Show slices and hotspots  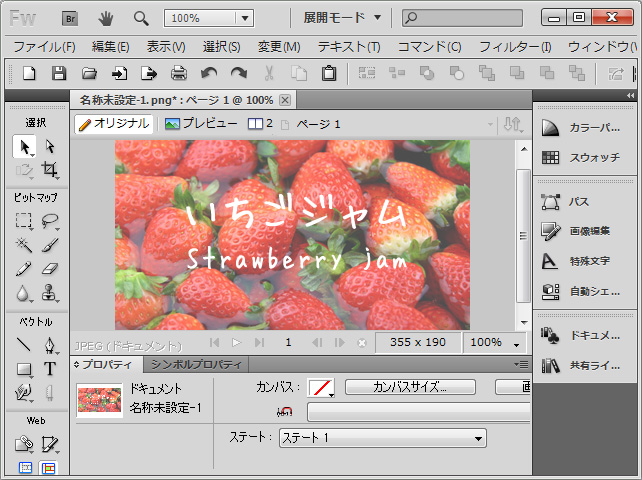click(48, 468)
